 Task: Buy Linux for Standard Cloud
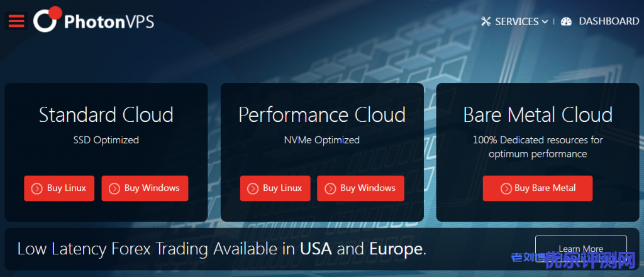[x=59, y=188]
